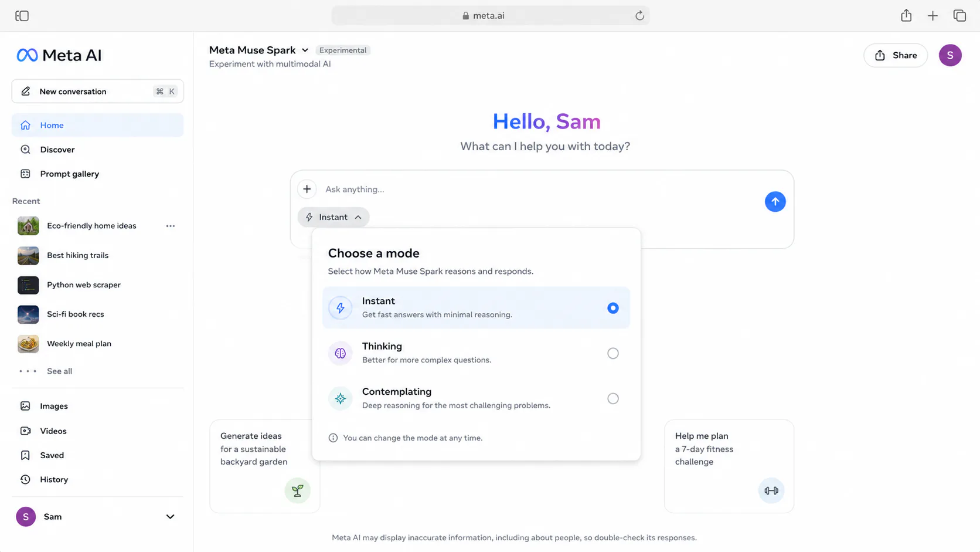
Task: Click the Meta AI logo
Action: (x=59, y=55)
